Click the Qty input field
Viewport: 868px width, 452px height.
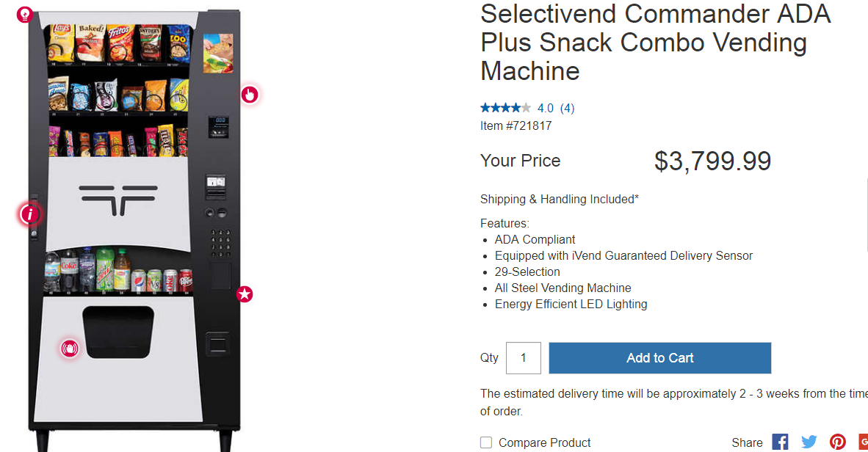click(523, 358)
